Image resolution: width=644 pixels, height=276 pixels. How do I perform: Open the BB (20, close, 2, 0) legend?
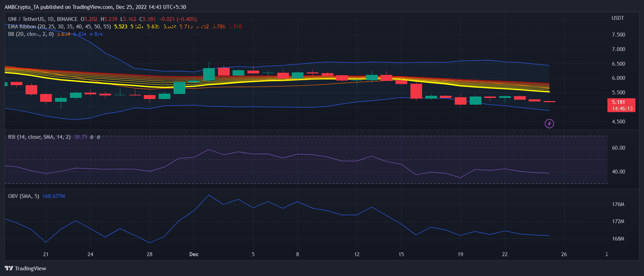(x=31, y=34)
